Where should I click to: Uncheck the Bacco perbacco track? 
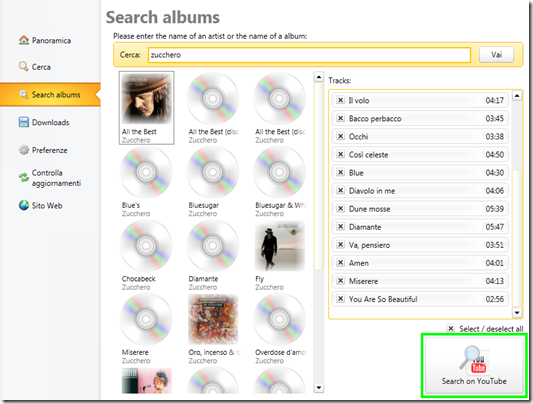point(340,118)
